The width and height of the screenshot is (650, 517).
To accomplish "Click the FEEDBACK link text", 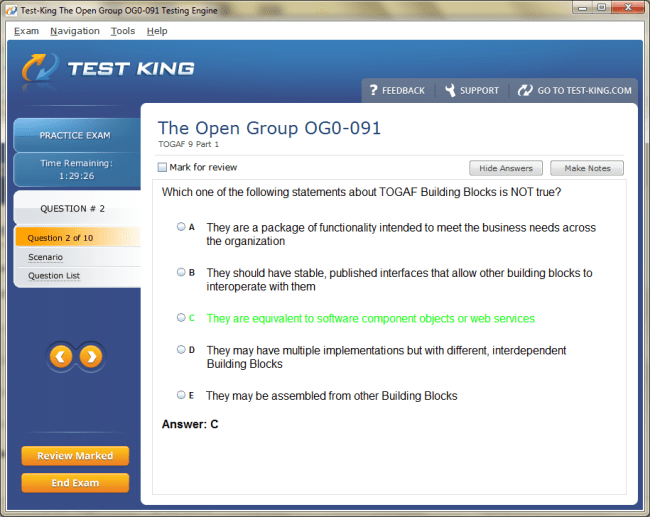I will (403, 90).
